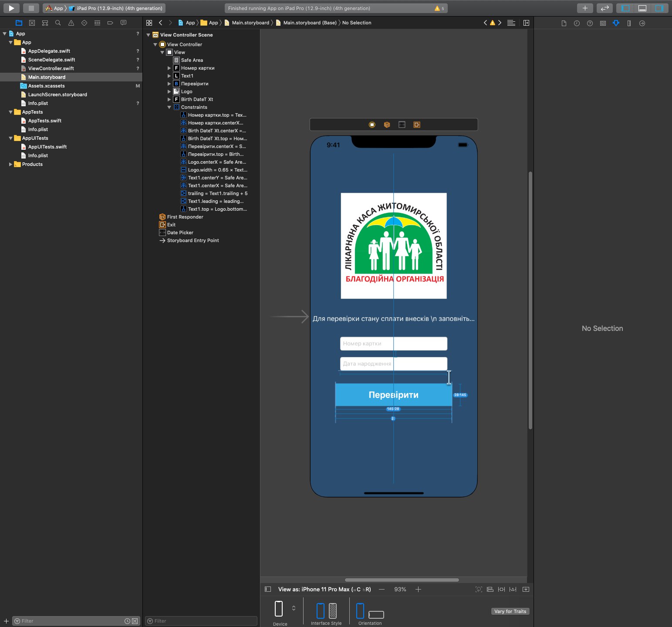672x627 pixels.
Task: Expand the Products folder
Action: (11, 164)
